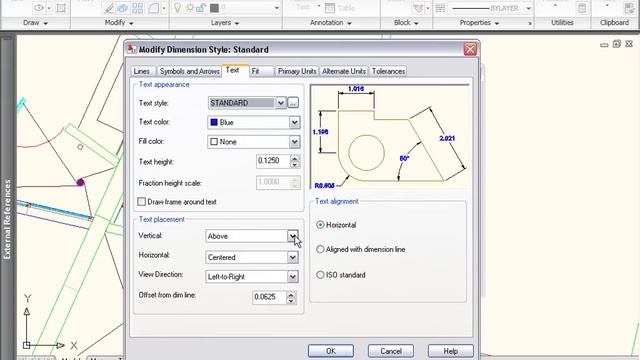Increase Text height with up arrow
The height and width of the screenshot is (360, 640).
pos(294,158)
